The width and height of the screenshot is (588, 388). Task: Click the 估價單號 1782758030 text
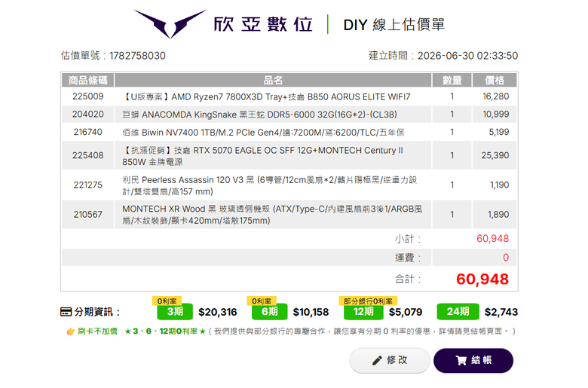(x=113, y=56)
